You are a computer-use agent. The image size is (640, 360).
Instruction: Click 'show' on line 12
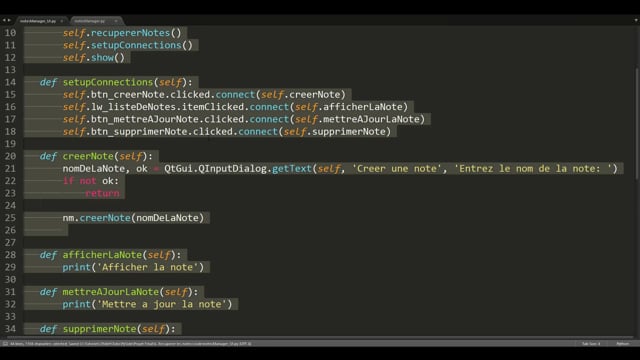102,58
